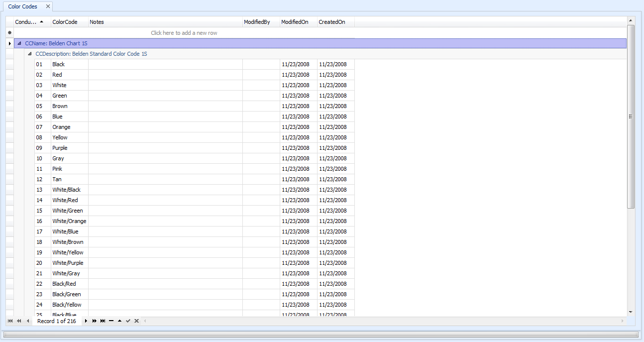Edit current record using triangle button
This screenshot has width=644, height=342.
point(119,321)
